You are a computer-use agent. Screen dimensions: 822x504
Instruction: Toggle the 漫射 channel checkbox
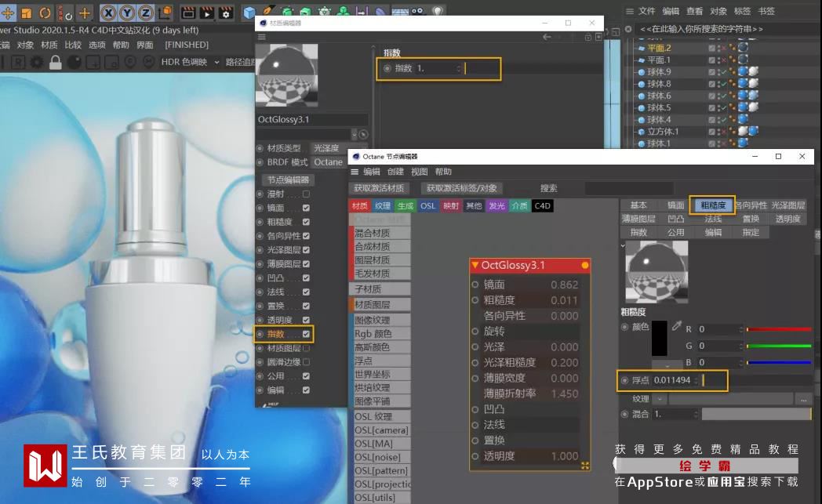click(306, 194)
